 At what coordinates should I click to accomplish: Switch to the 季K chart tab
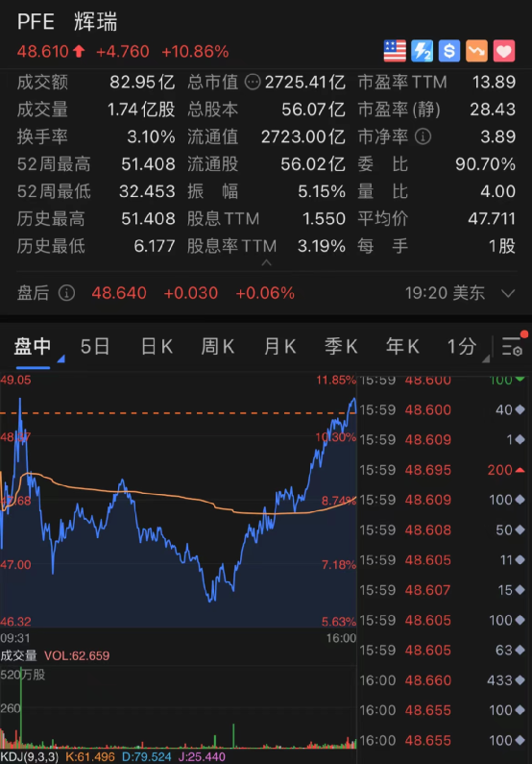tap(341, 346)
